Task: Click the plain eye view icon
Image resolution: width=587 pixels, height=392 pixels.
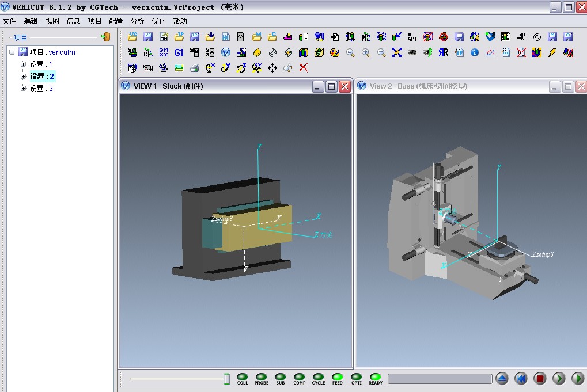Action: pyautogui.click(x=412, y=52)
